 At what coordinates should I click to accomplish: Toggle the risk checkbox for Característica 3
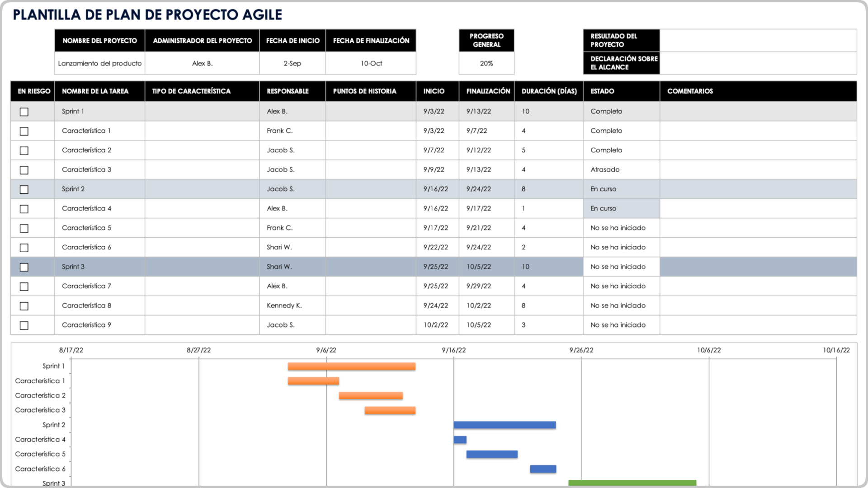[x=24, y=170]
